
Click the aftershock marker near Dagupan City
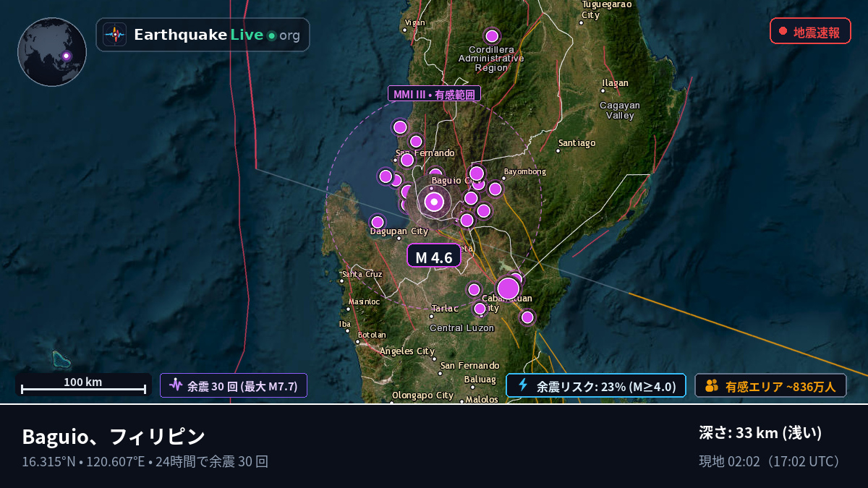coord(378,222)
